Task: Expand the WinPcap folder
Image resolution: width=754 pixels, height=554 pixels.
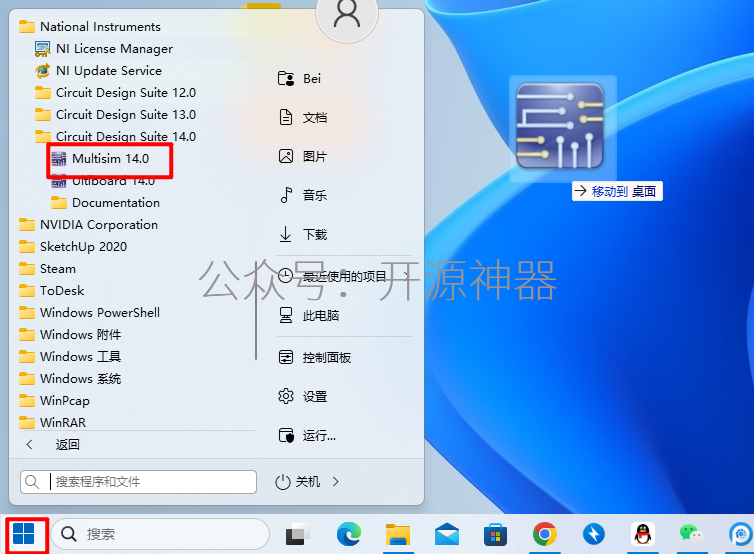Action: coord(54,401)
